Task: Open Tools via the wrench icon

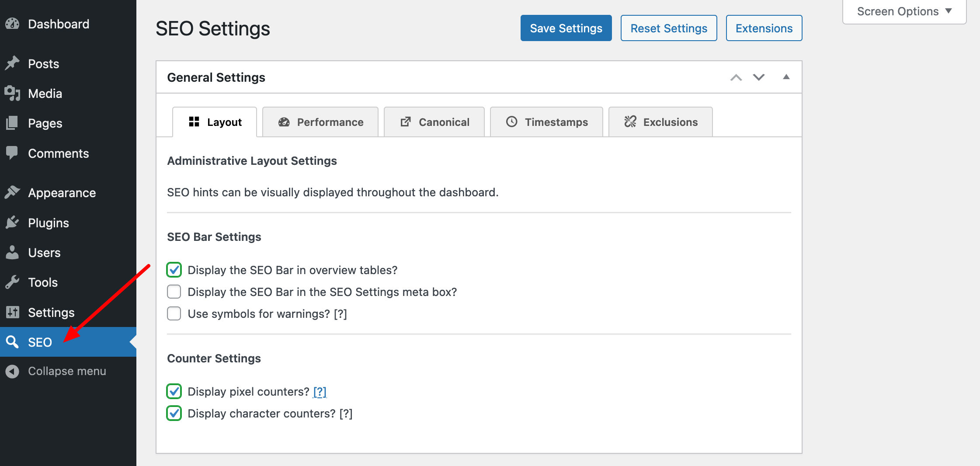Action: (12, 282)
